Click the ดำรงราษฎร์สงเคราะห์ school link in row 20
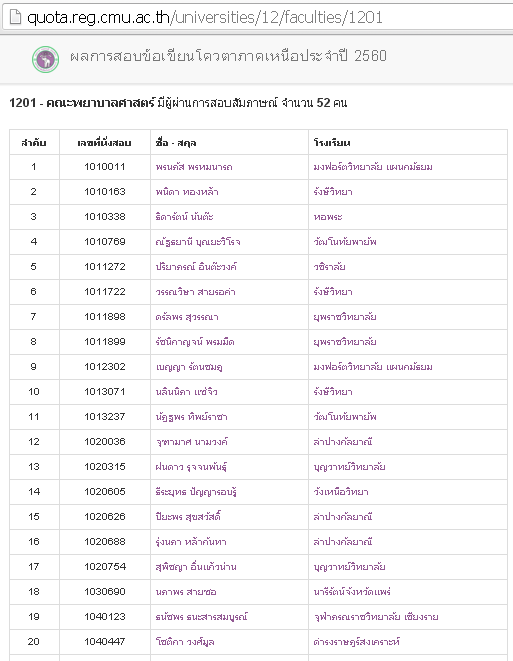 357,642
